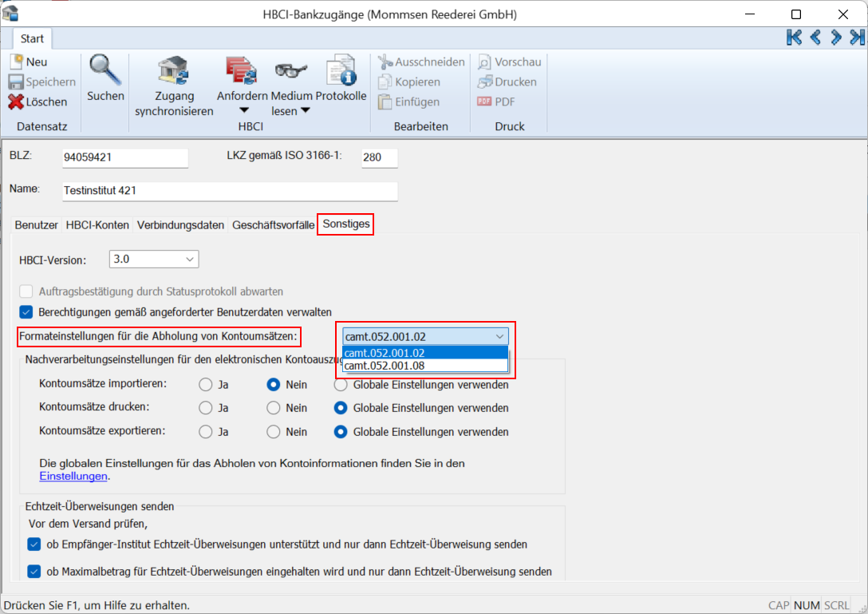Navigate to the next record arrow
Screen dimensions: 868x614
point(835,37)
